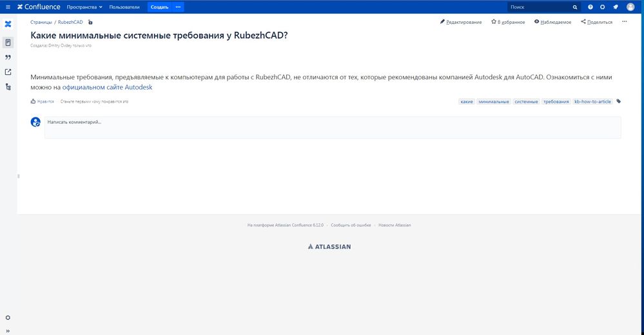Open the Blog quote icon in sidebar
This screenshot has height=335, width=644.
pos(8,57)
